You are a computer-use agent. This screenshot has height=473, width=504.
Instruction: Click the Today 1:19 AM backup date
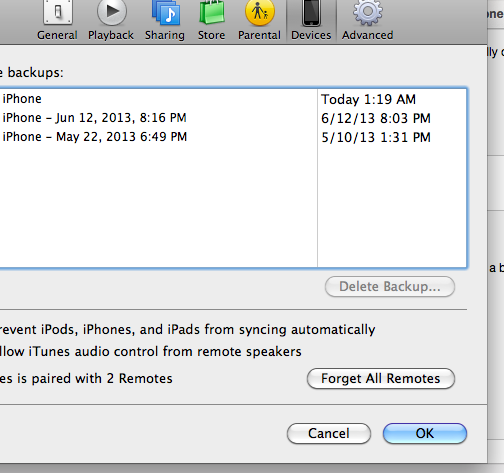[x=369, y=99]
